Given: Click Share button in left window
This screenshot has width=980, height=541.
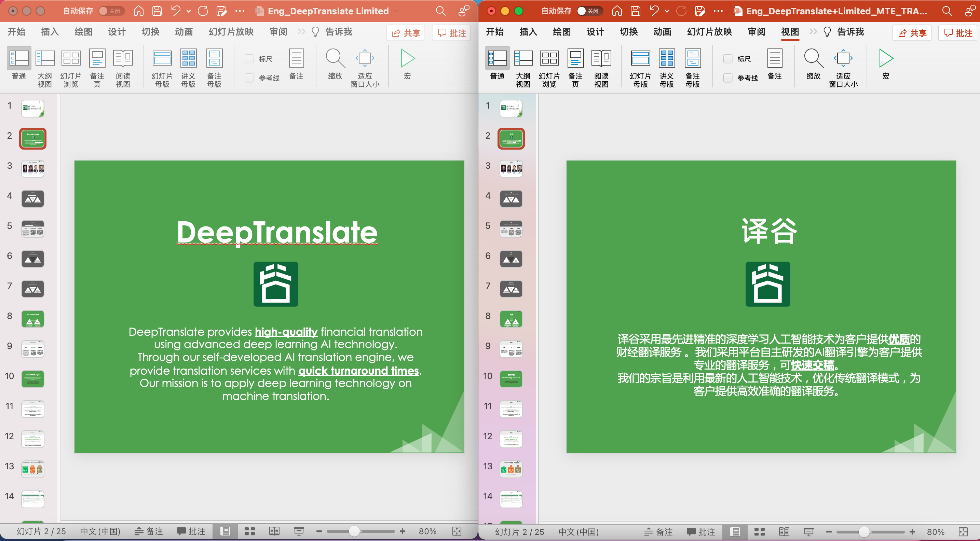Looking at the screenshot, I should 406,33.
